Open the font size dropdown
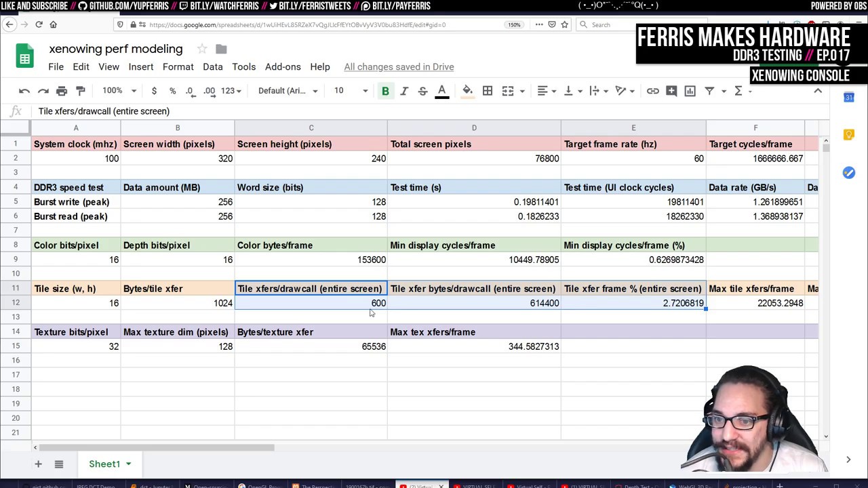Viewport: 868px width, 488px height. coord(351,91)
